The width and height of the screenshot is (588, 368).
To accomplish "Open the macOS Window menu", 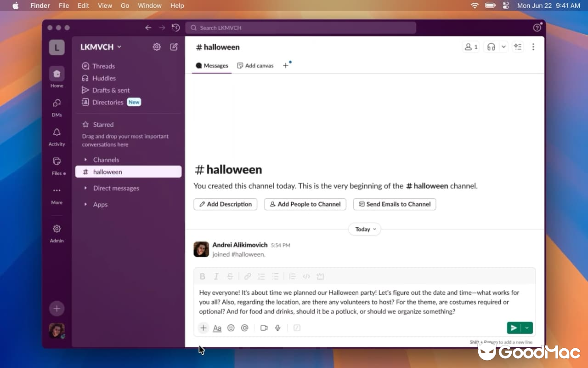I will 150,6.
